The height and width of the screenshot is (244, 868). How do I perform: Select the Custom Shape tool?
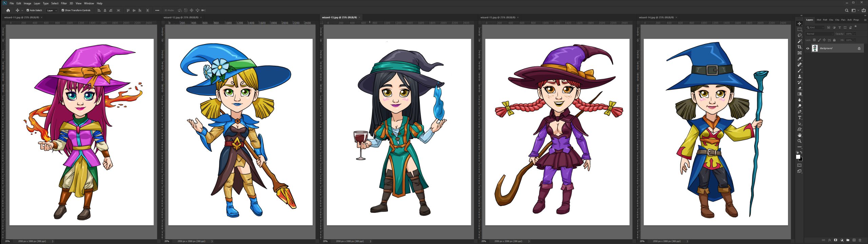[x=800, y=129]
